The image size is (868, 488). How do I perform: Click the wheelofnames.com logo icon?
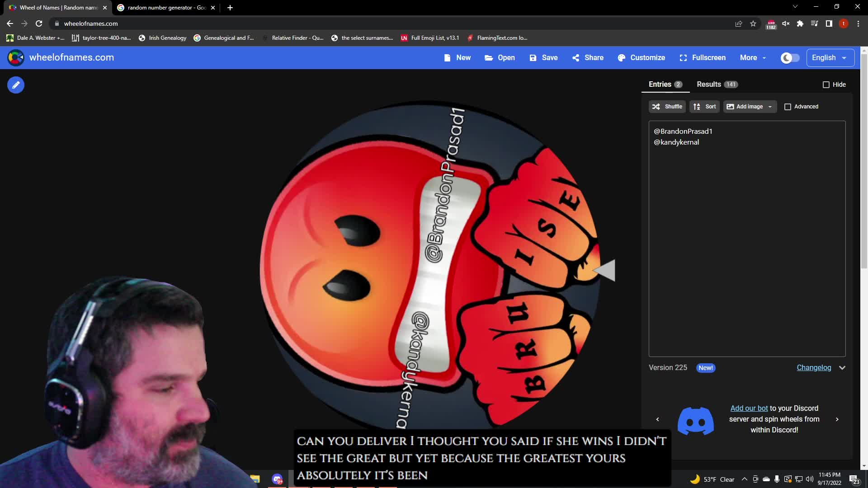[16, 58]
